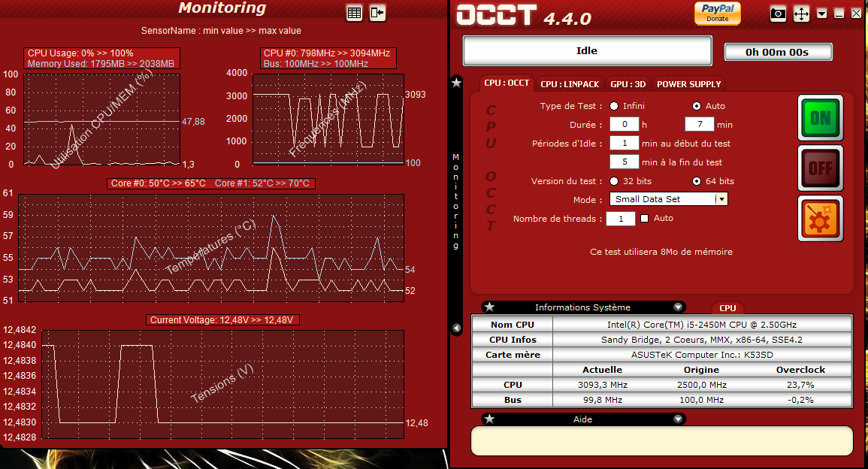Click the Intel Core i5-2450M cell
This screenshot has height=469, width=868.
pyautogui.click(x=702, y=325)
